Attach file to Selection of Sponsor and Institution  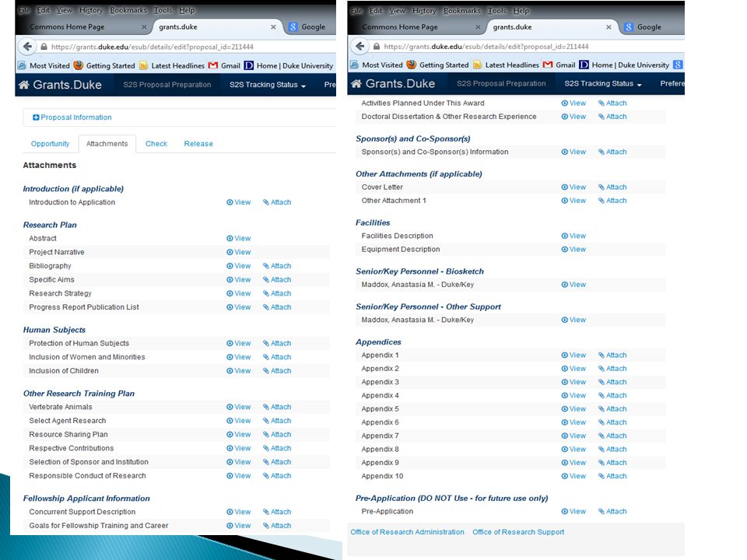277,462
